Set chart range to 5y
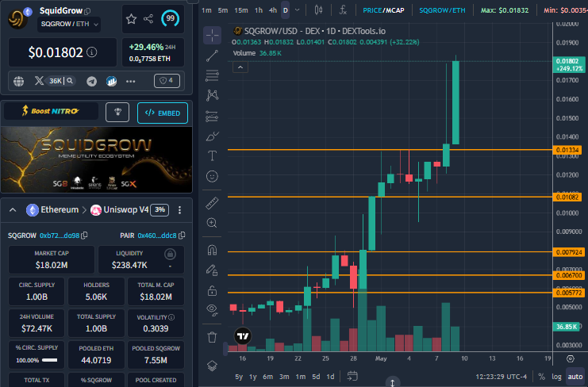 [239, 377]
